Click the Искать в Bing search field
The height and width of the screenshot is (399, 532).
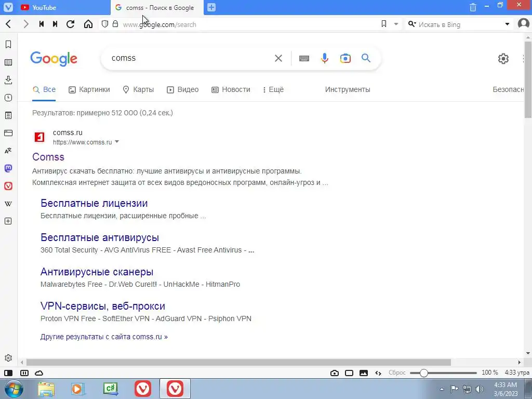click(460, 24)
